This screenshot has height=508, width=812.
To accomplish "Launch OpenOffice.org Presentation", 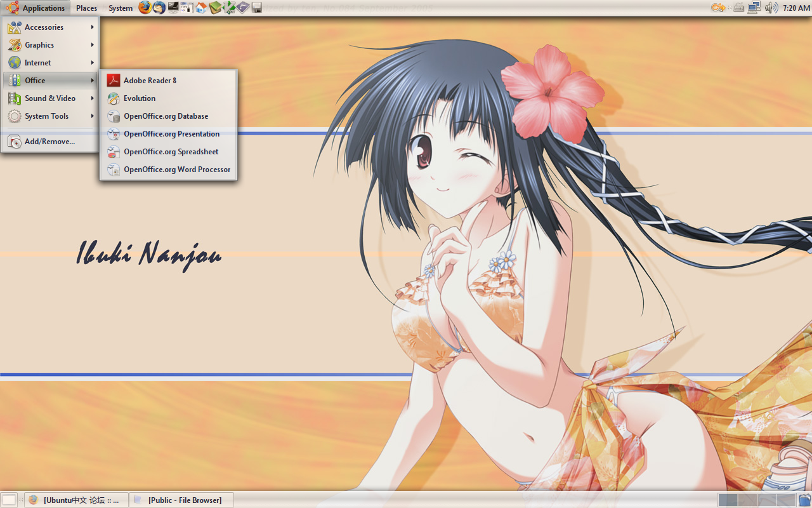I will pyautogui.click(x=169, y=134).
